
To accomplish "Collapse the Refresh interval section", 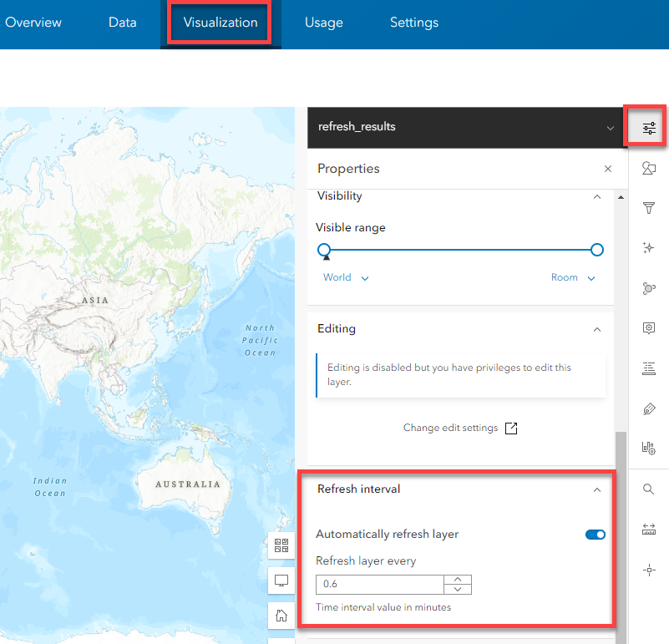I will click(596, 490).
